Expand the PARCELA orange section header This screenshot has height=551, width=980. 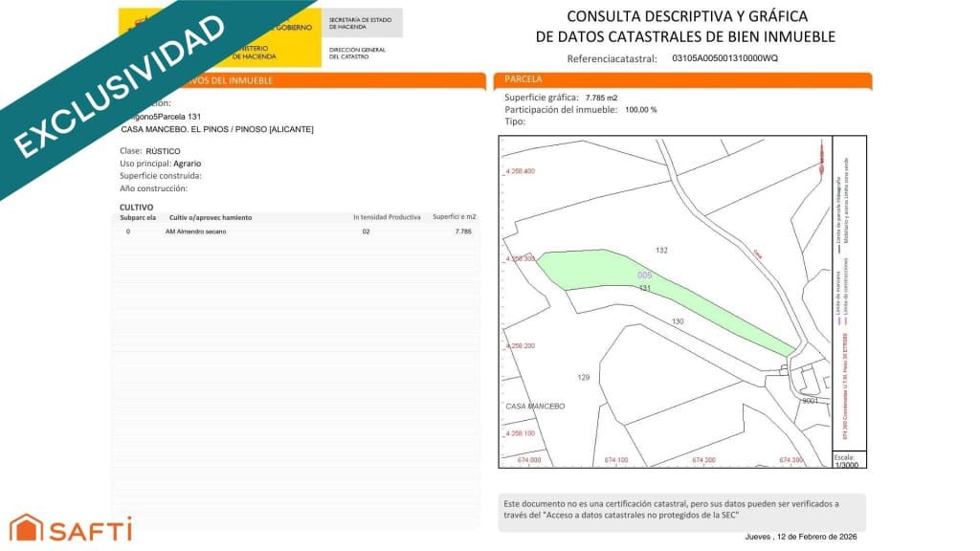(x=523, y=80)
